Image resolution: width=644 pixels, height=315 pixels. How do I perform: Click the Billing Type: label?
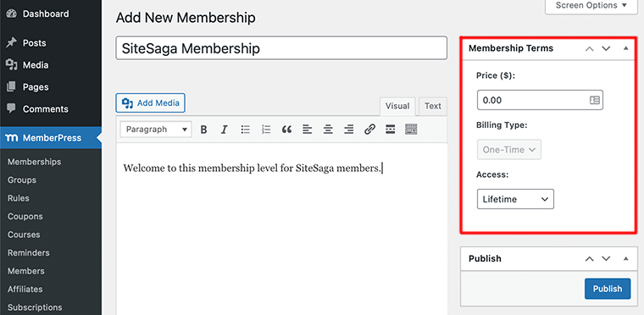(502, 125)
